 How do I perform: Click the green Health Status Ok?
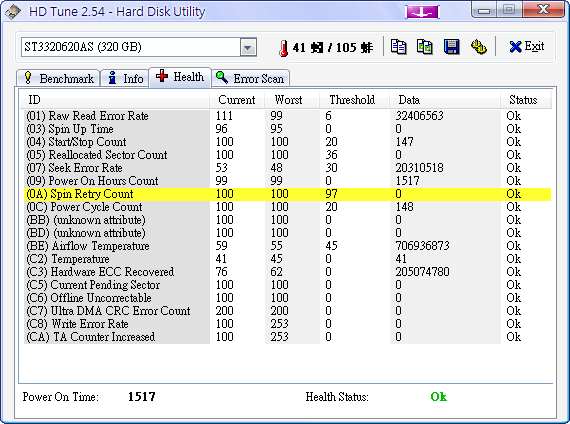point(438,397)
